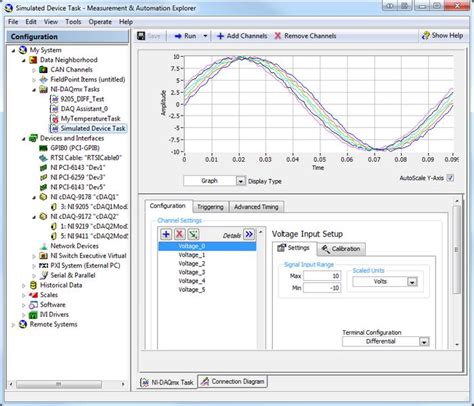The height and width of the screenshot is (406, 474).
Task: Click the Show Help button
Action: point(442,35)
